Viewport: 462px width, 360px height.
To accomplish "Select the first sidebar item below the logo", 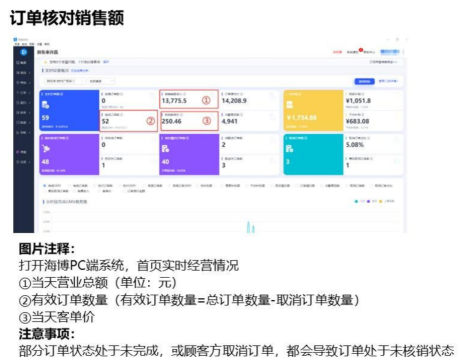I will tap(22, 62).
